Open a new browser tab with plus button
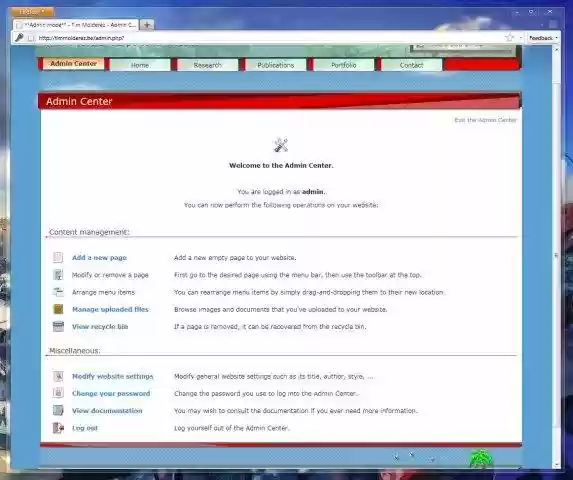This screenshot has height=480, width=573. click(x=147, y=25)
